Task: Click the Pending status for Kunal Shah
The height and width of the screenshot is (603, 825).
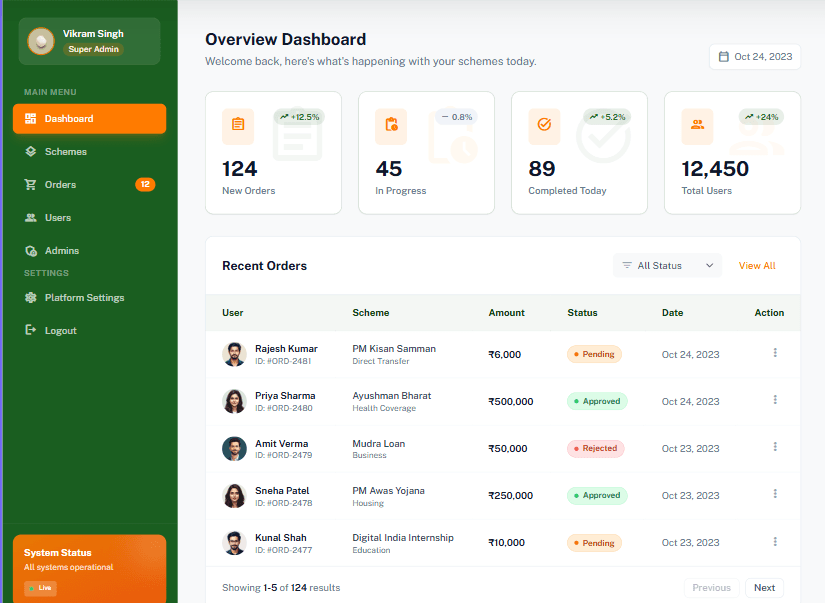Action: pyautogui.click(x=594, y=543)
